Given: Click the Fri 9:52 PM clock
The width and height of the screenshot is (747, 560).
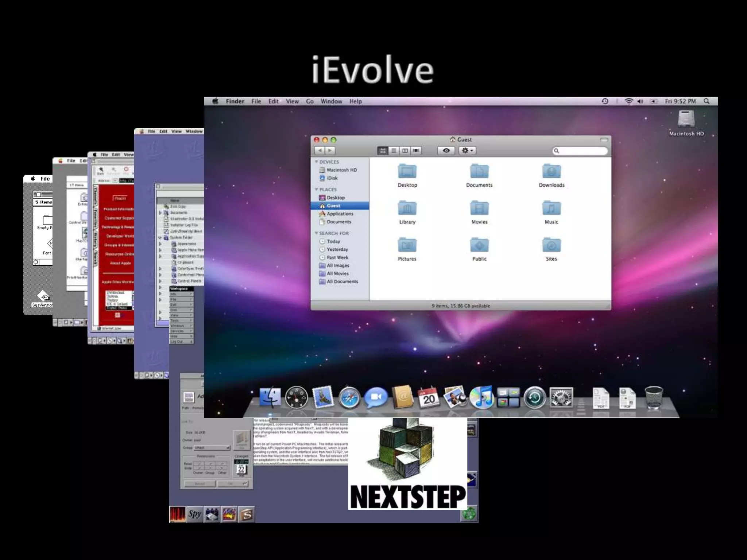Looking at the screenshot, I should (680, 101).
